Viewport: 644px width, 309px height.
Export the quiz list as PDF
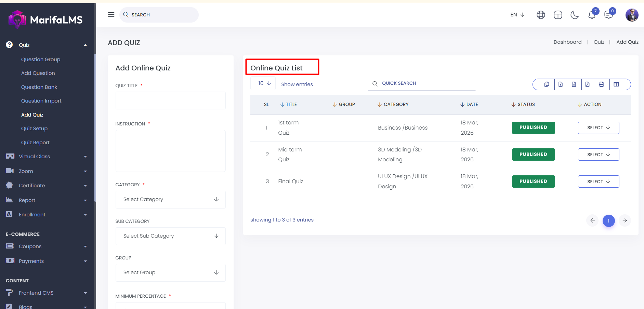coord(588,84)
